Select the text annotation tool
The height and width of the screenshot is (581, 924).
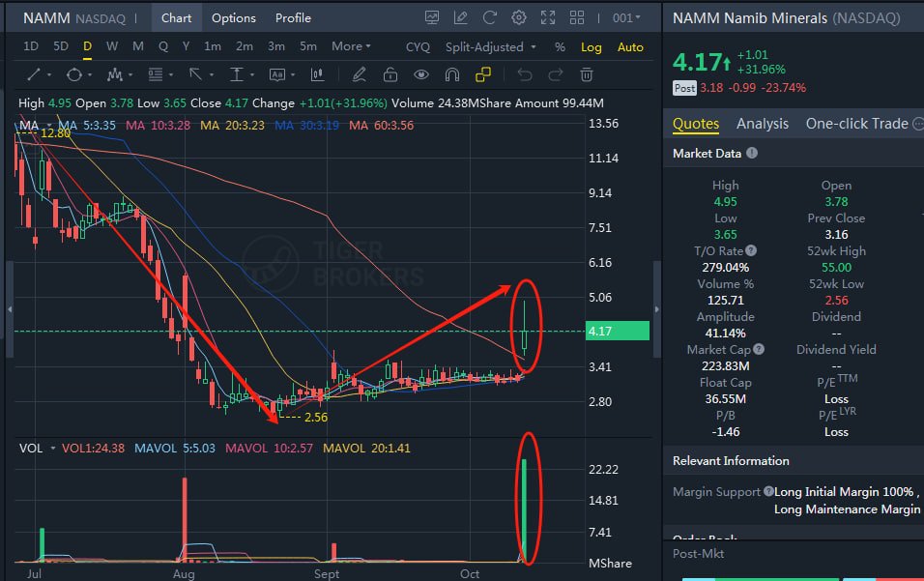tap(277, 74)
